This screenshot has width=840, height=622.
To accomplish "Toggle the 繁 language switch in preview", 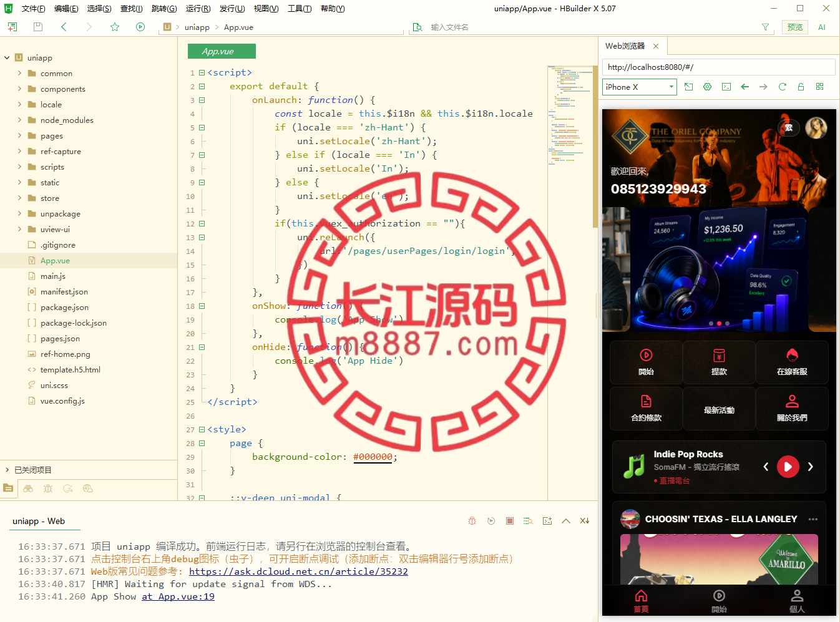I will 789,128.
